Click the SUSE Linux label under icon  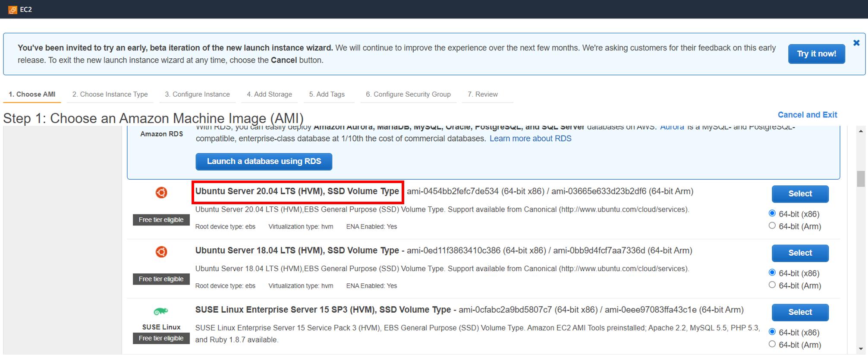[x=161, y=327]
